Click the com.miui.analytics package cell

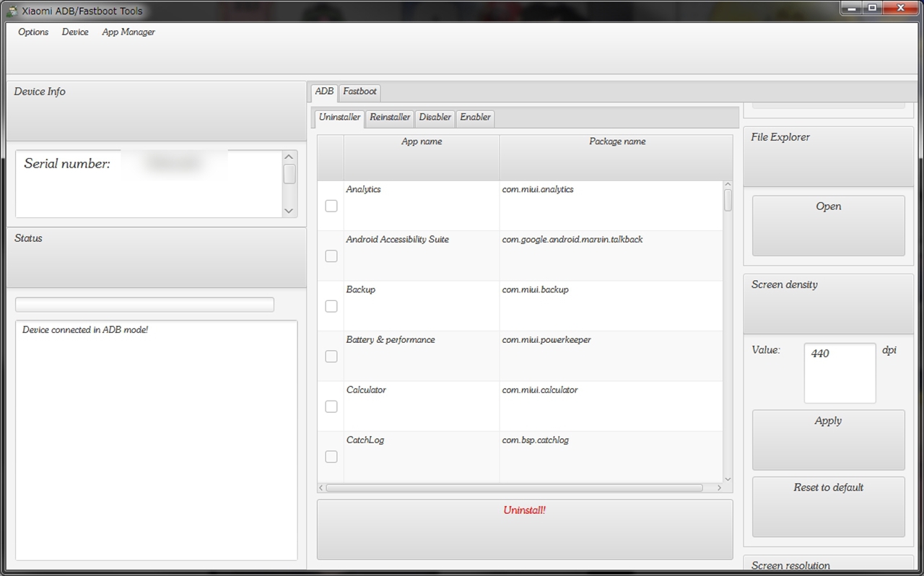pyautogui.click(x=611, y=206)
